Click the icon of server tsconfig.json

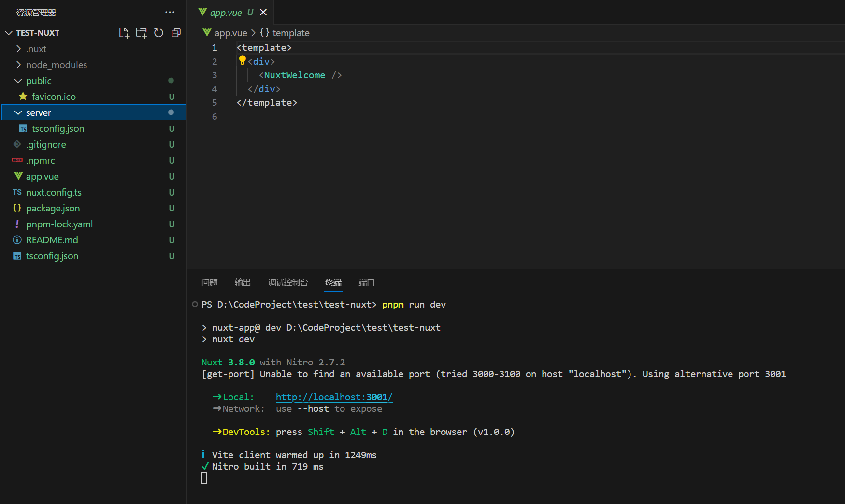coord(23,128)
